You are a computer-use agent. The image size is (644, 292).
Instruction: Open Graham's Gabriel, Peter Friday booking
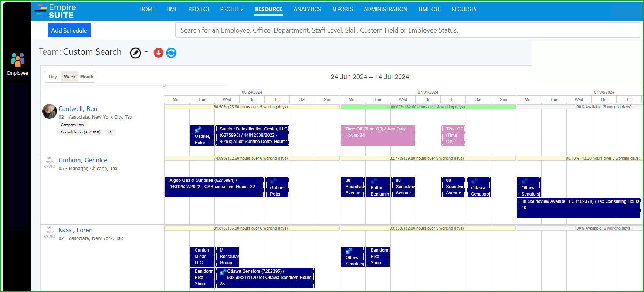point(278,187)
